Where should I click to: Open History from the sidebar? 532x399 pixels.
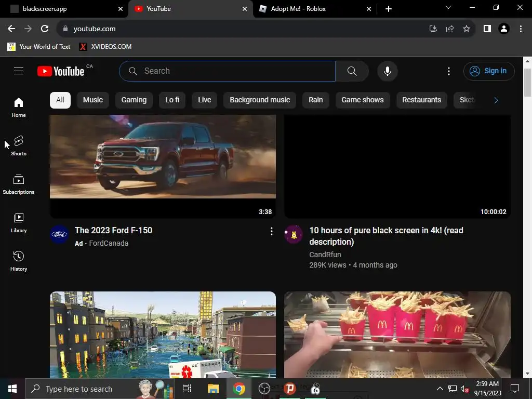(19, 261)
